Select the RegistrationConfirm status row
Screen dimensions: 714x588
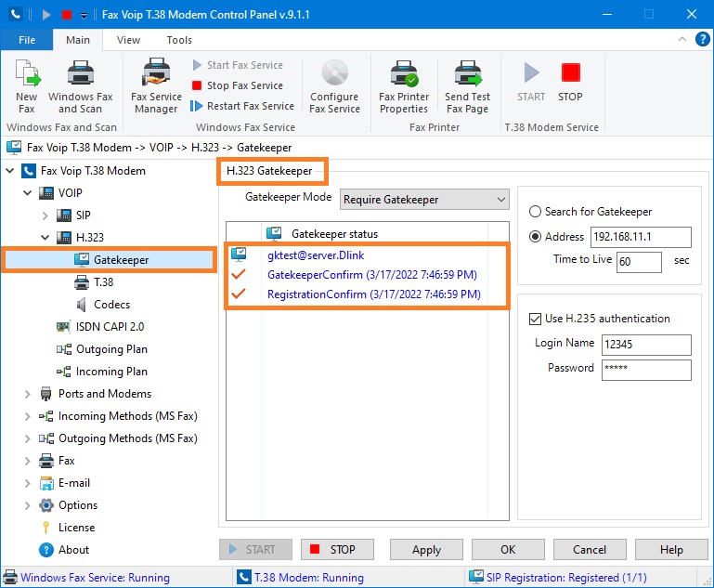pyautogui.click(x=367, y=294)
